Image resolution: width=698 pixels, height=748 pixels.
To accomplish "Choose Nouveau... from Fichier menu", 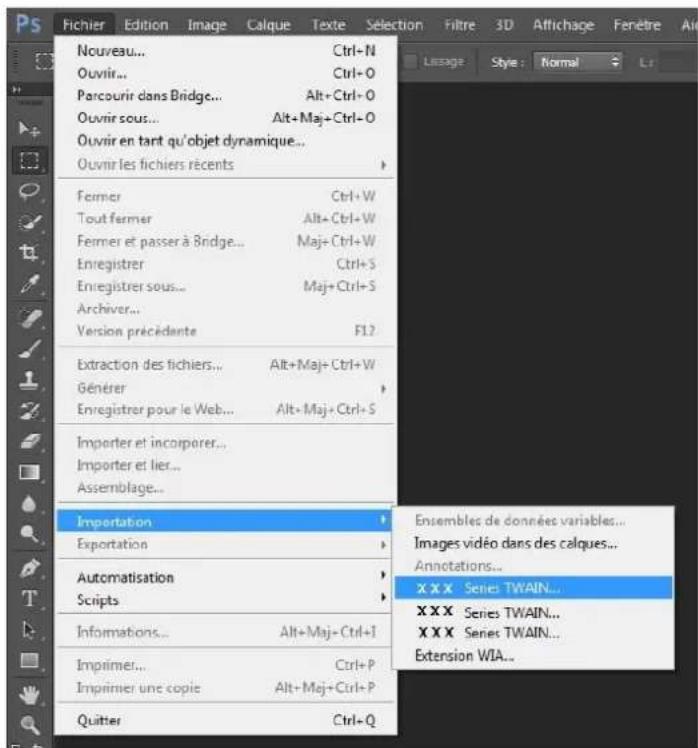I will [x=226, y=51].
